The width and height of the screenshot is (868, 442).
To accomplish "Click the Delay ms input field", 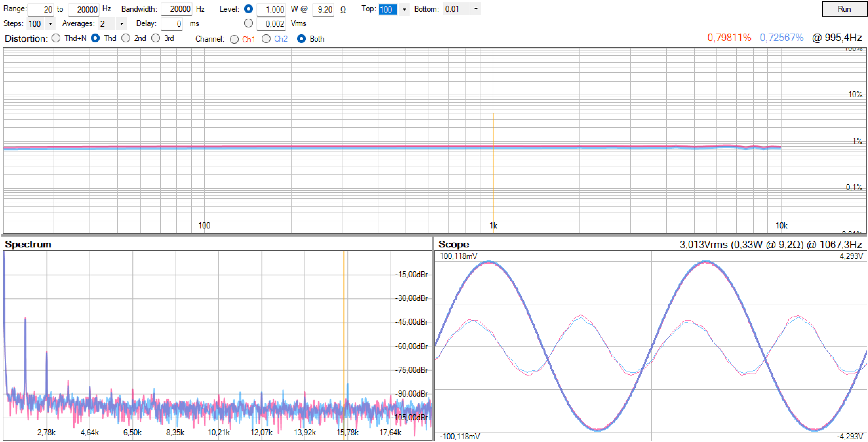I will pos(172,24).
